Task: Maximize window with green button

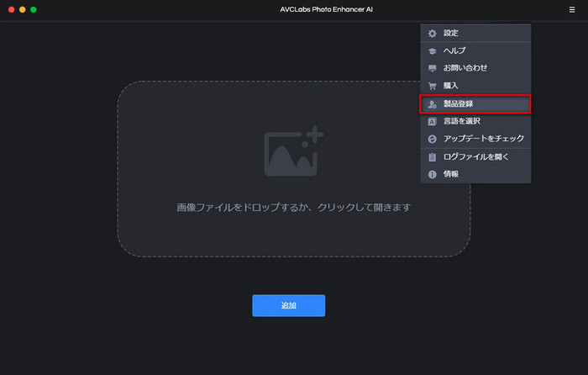Action: (x=34, y=10)
